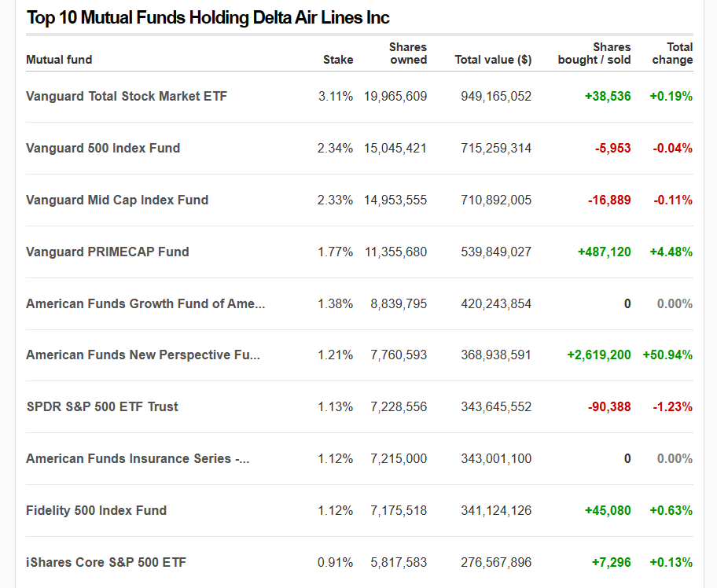Select total value 341,124,126
Viewport: 717px width, 588px height.
point(496,510)
